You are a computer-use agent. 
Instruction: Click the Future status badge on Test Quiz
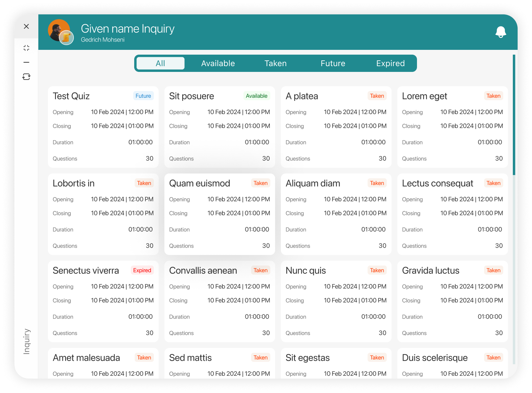143,96
